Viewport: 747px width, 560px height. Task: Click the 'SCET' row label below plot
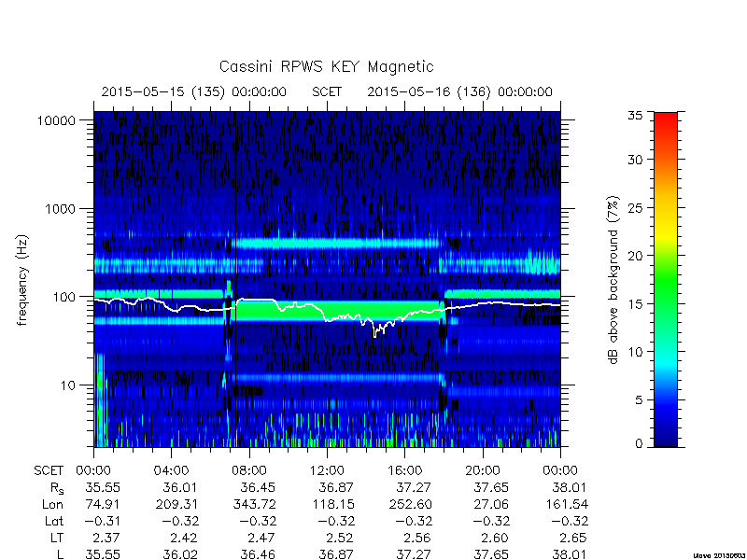click(x=49, y=471)
